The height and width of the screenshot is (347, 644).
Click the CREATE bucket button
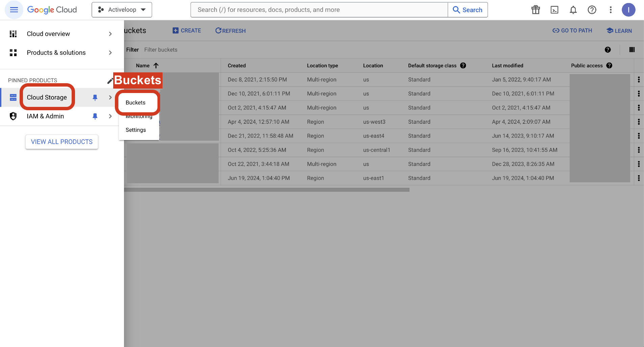click(x=187, y=31)
